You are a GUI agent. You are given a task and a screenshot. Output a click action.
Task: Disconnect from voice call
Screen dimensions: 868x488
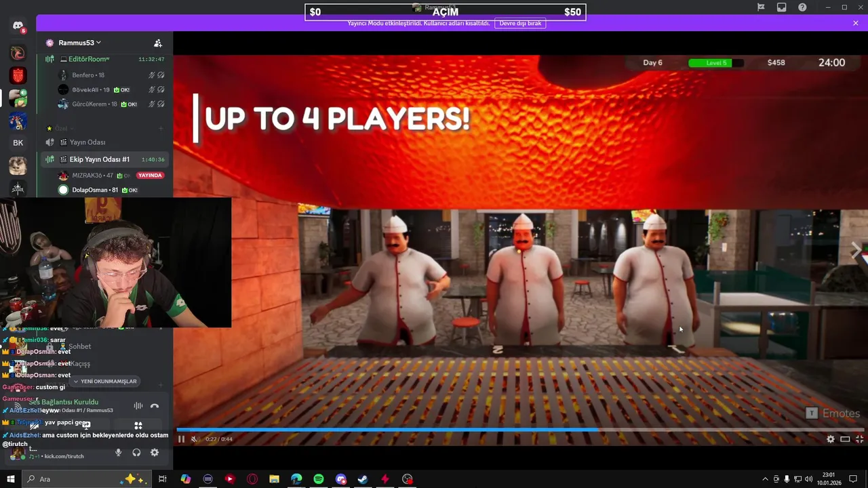(x=155, y=406)
